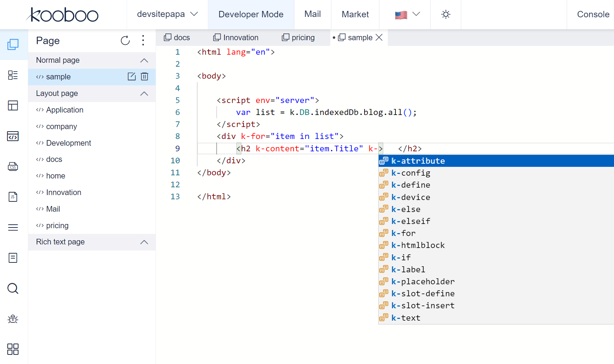The image size is (614, 364).
Task: Open the devsitepapa site dropdown
Action: 167,14
